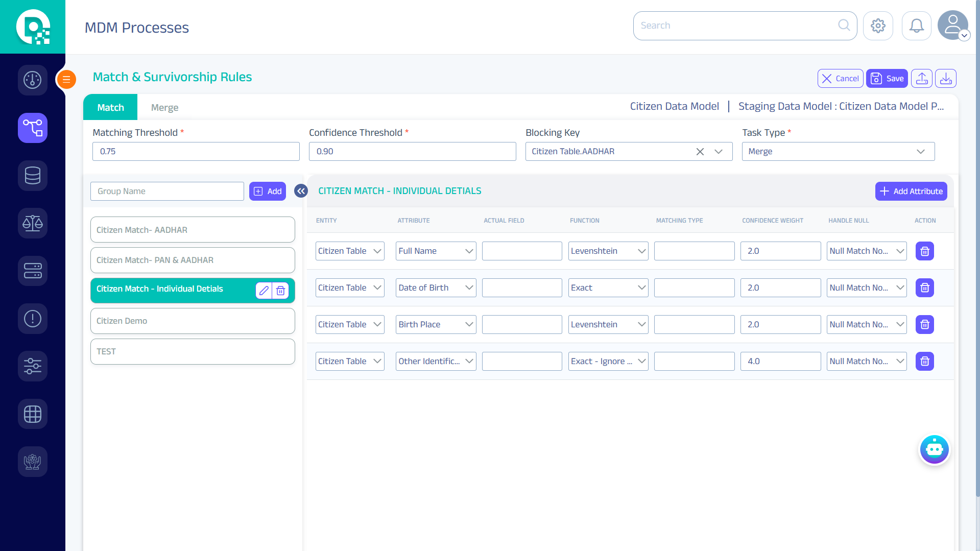Image resolution: width=980 pixels, height=551 pixels.
Task: Click the settings gear icon
Action: pyautogui.click(x=878, y=26)
